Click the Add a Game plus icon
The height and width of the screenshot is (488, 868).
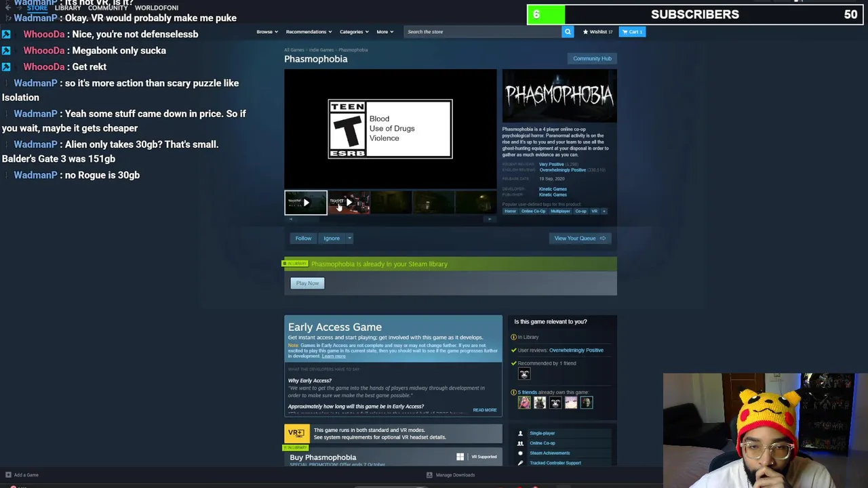click(x=8, y=475)
